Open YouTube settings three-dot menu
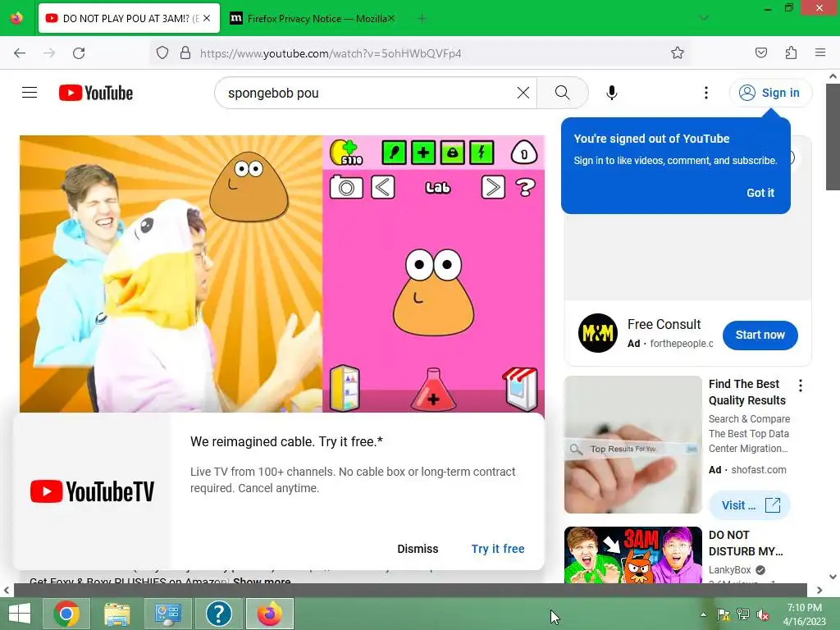The width and height of the screenshot is (840, 630). pyautogui.click(x=706, y=93)
